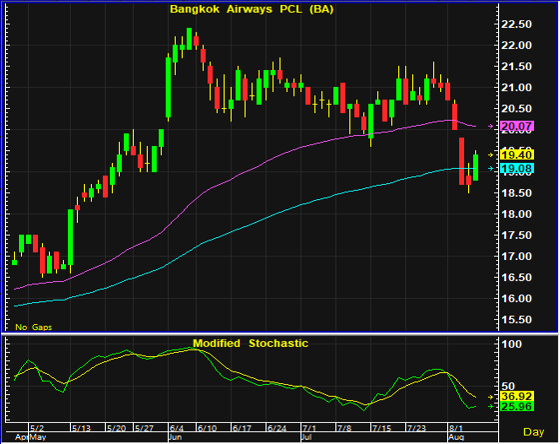560x444 pixels.
Task: Click the tall green candle near 6/4
Action: point(168,87)
